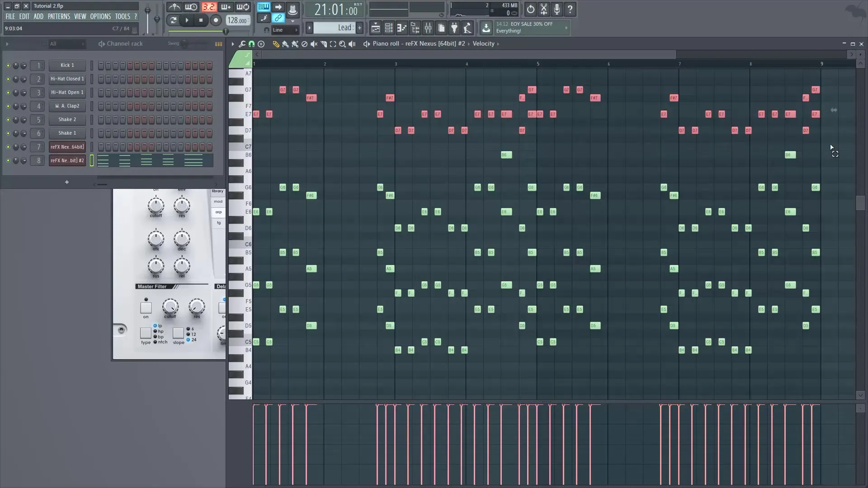Mute the Kick 1 channel

(8, 66)
